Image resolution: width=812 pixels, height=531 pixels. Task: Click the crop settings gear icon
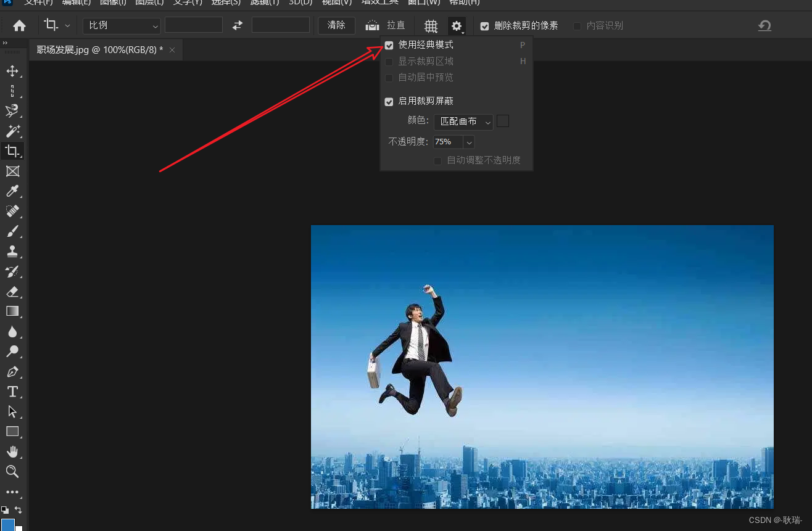[x=457, y=26]
